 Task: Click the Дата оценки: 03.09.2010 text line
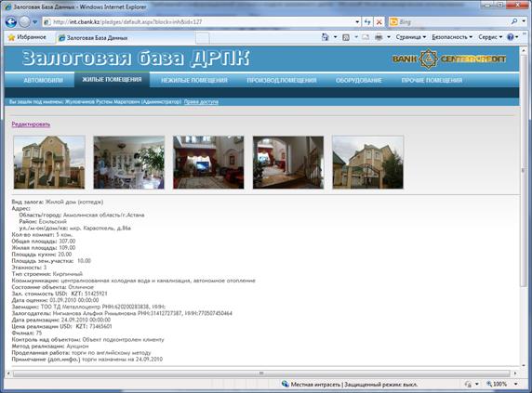(55, 300)
